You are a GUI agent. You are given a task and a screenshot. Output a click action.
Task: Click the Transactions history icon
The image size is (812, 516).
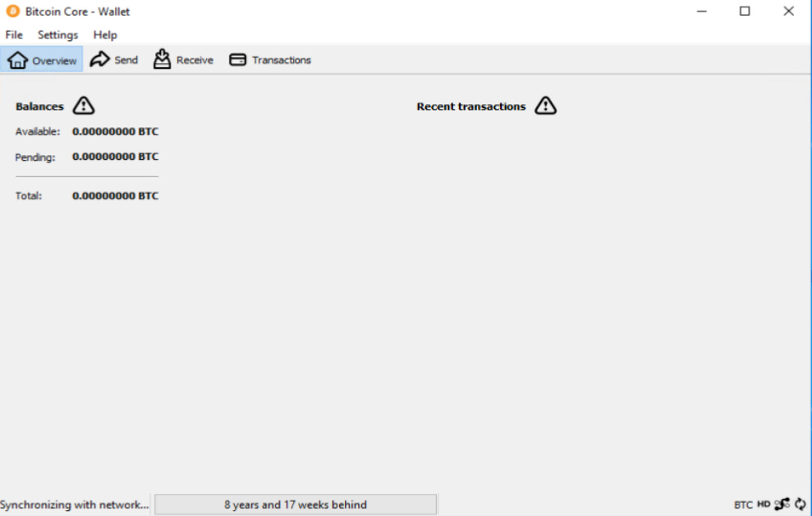pyautogui.click(x=238, y=59)
